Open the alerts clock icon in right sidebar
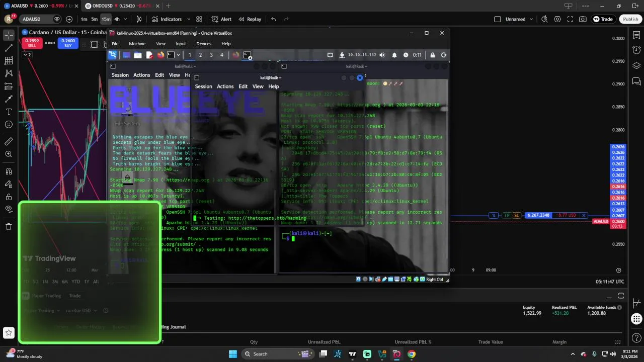 [636, 50]
